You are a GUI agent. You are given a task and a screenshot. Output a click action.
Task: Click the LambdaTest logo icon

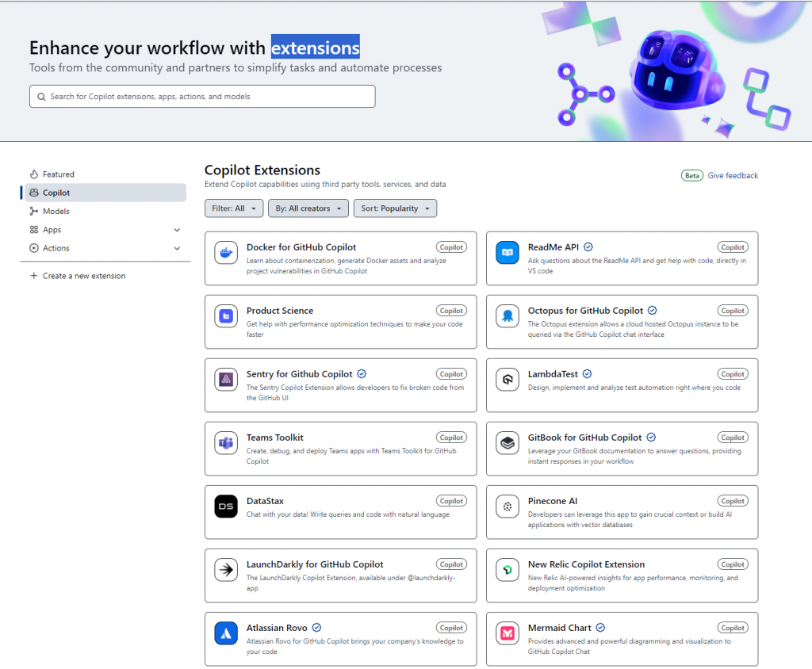(507, 380)
